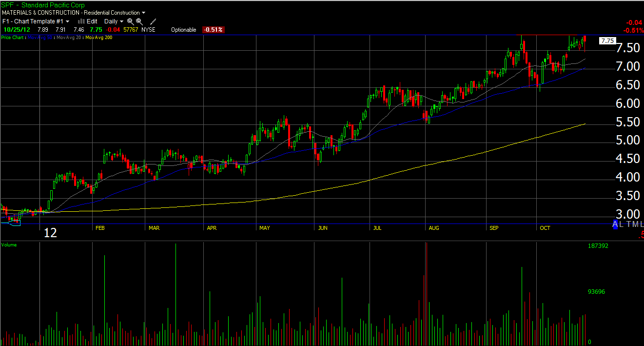Click the Optionable label

coord(184,30)
